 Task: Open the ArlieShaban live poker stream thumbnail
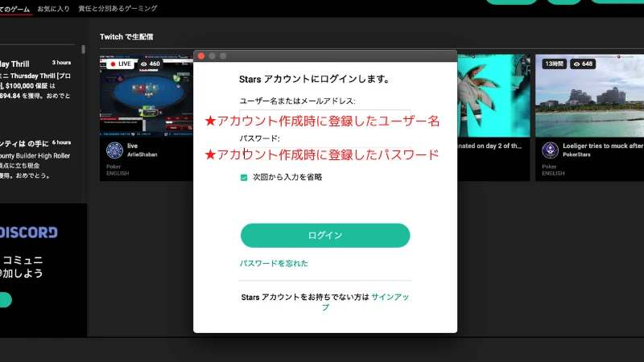[x=147, y=97]
